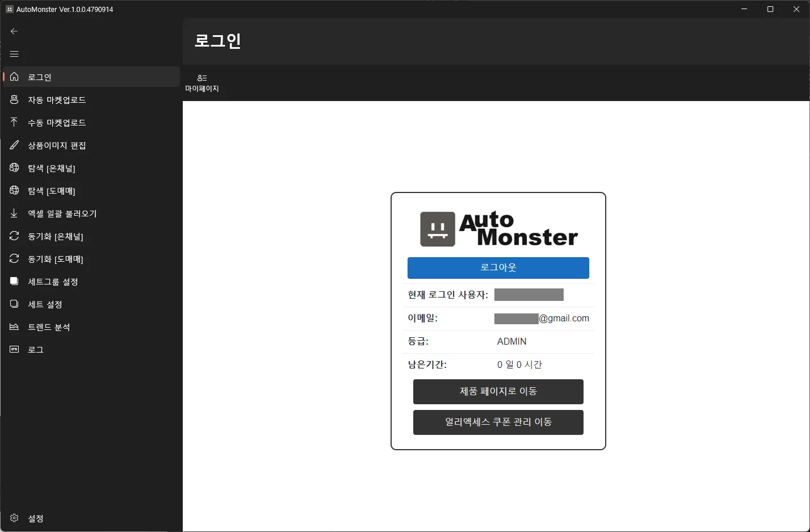Select the ADMIN grade value
The image size is (810, 532).
[512, 341]
